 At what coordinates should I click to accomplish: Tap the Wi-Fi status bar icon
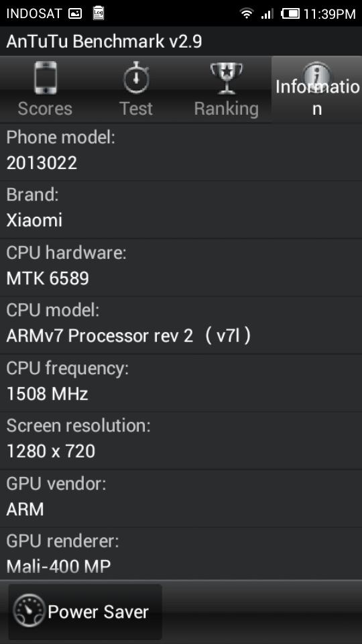click(246, 13)
